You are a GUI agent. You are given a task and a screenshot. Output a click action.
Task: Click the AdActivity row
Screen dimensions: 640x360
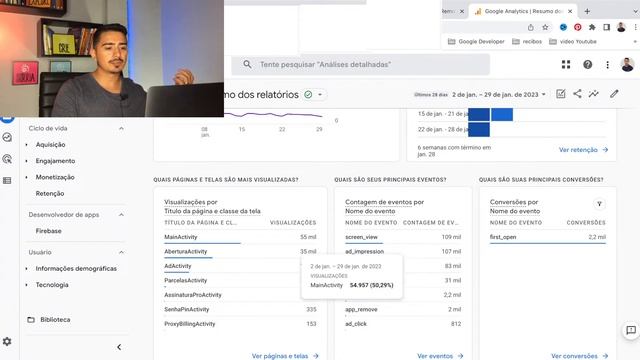point(240,266)
